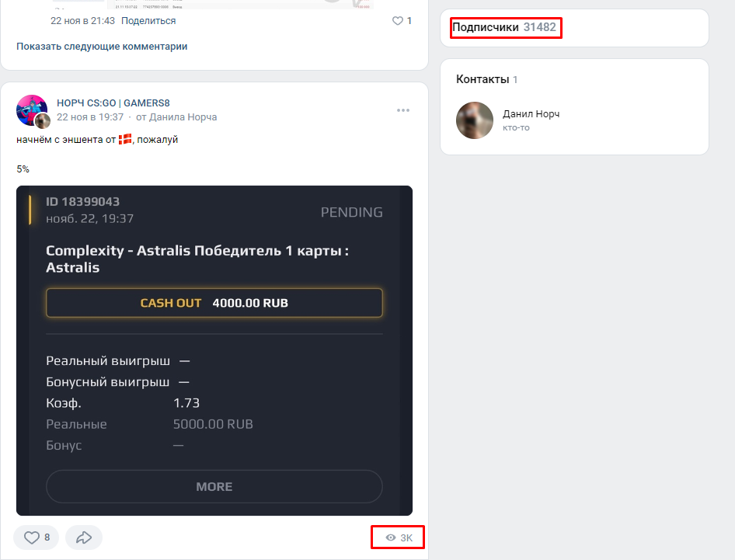The width and height of the screenshot is (735, 560).
Task: Click the Danish flag emoji in post text
Action: [125, 139]
